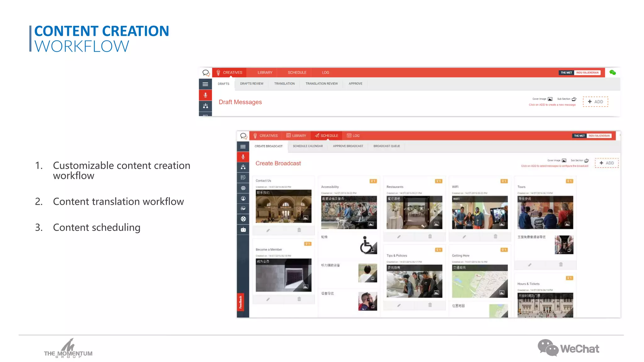The image size is (644, 362).
Task: Click the group/people sidebar icon in Draft Messages screenshot
Action: click(205, 106)
